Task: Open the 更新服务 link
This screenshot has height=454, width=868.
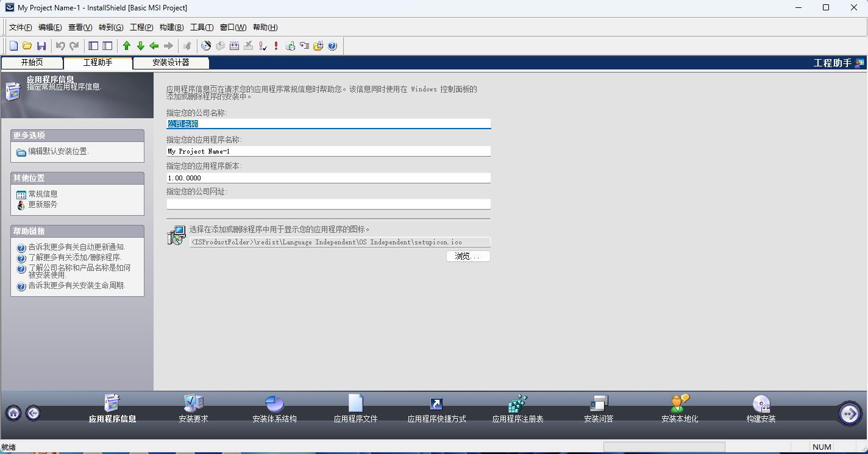Action: [x=43, y=204]
